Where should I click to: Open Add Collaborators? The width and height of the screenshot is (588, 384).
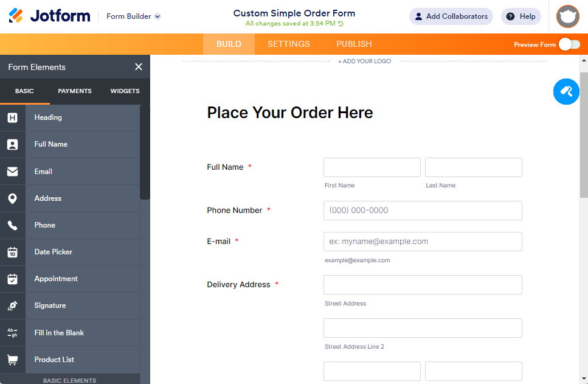click(x=451, y=16)
